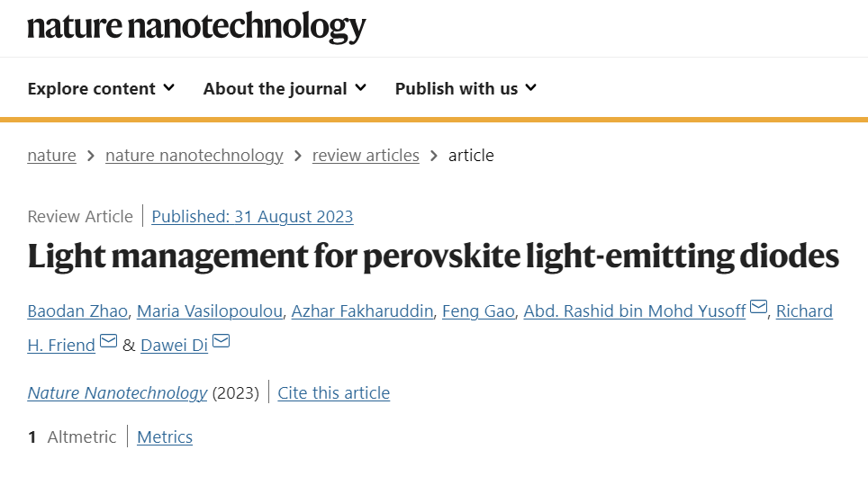Screen dimensions: 868x477
Task: Open the Publish with us menu
Action: click(x=466, y=88)
